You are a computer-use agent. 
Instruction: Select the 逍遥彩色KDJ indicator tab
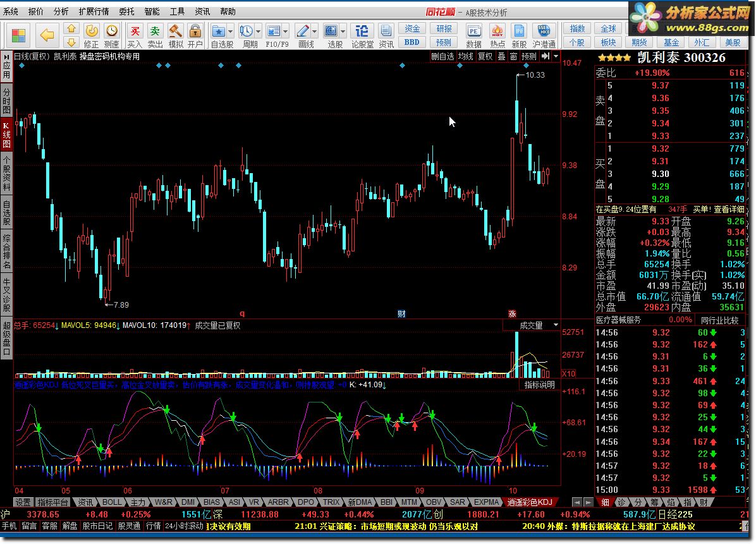(530, 502)
